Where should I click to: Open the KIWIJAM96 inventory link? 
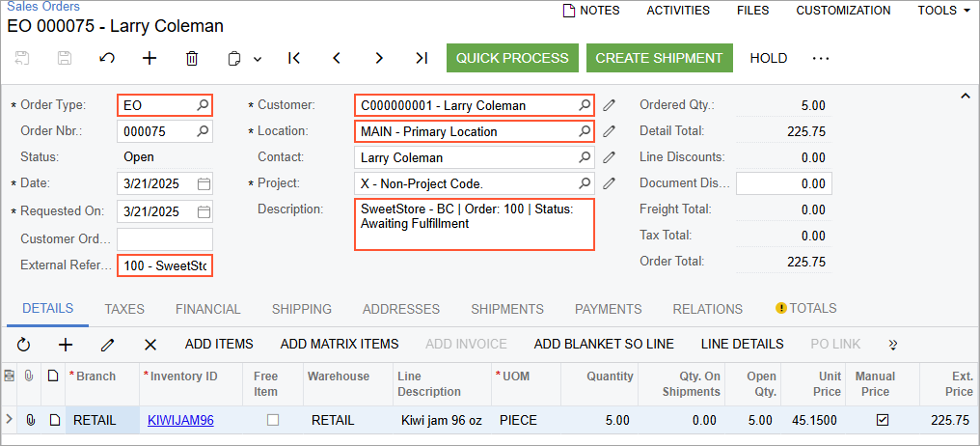180,420
